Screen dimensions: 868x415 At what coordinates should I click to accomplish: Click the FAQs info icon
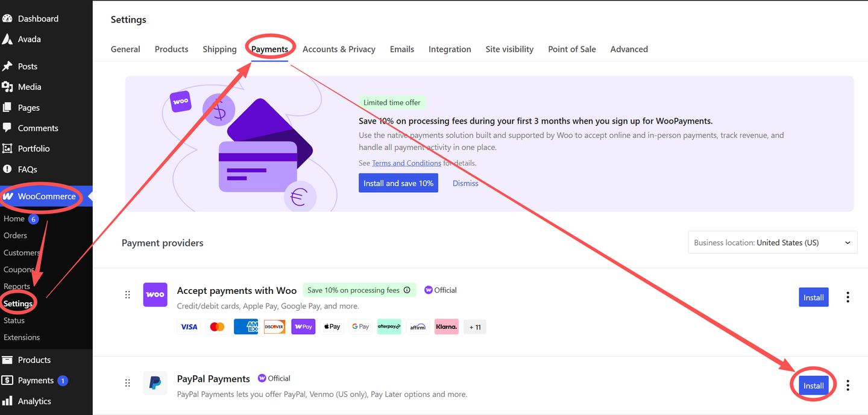7,169
